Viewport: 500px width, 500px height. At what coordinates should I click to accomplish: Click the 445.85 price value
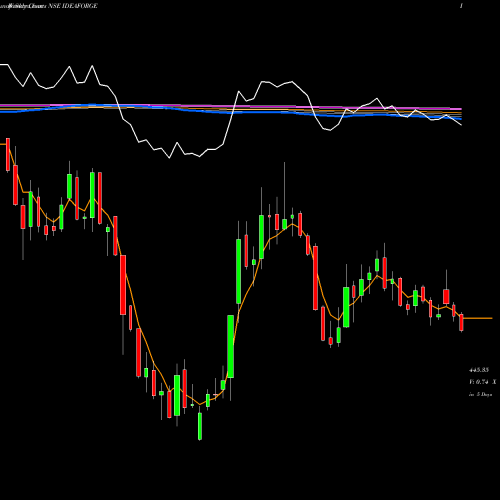479,370
